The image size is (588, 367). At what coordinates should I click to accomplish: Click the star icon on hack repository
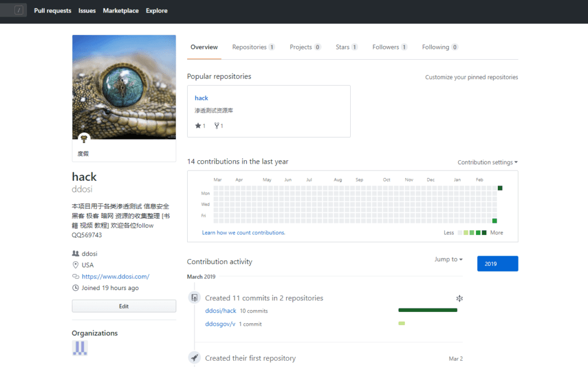click(198, 126)
